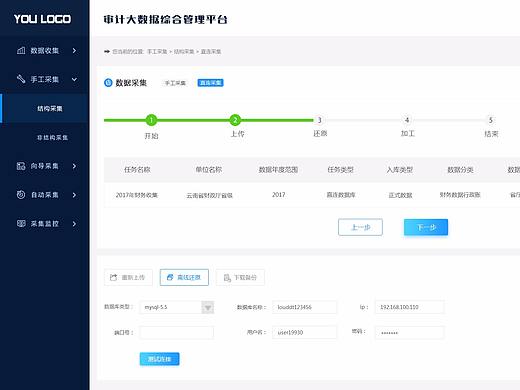
Task: Click the 正式数据 cell in table
Action: (400, 195)
